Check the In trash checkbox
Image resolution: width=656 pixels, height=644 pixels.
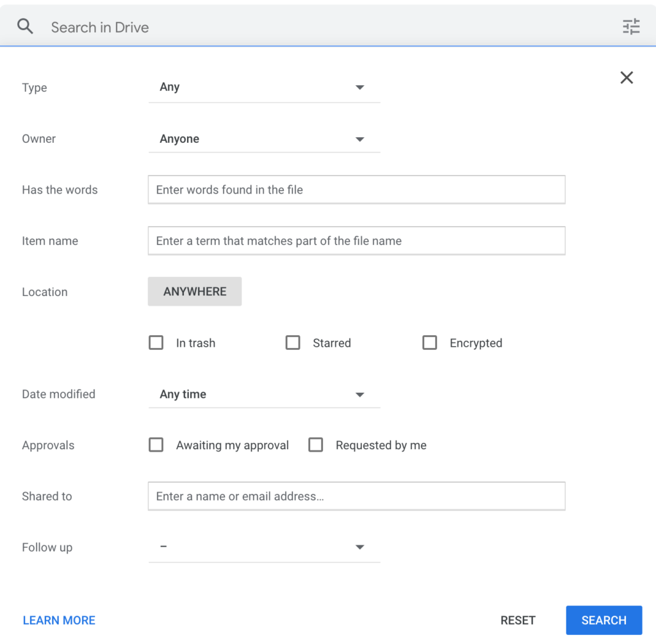pos(156,343)
